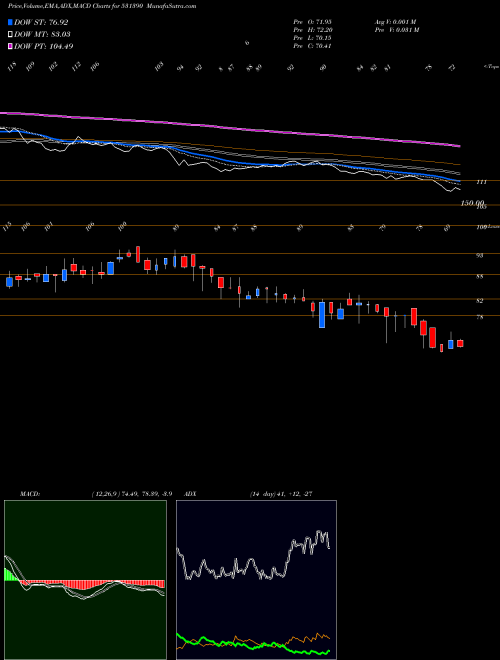
Task: Click the '150.00' price level label
Action: click(x=473, y=203)
